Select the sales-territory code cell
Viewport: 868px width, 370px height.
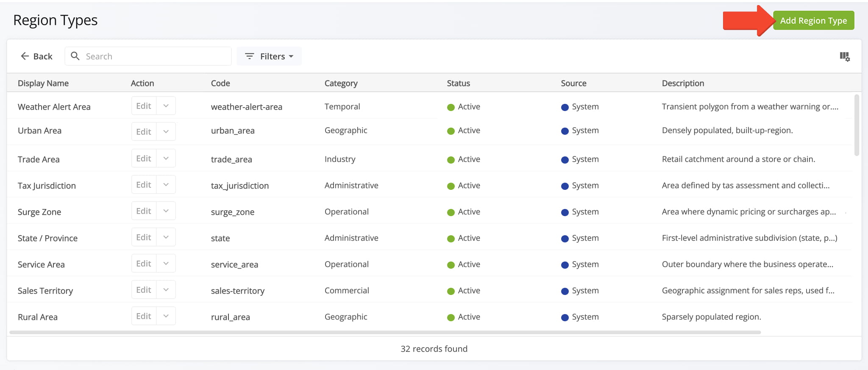(238, 291)
